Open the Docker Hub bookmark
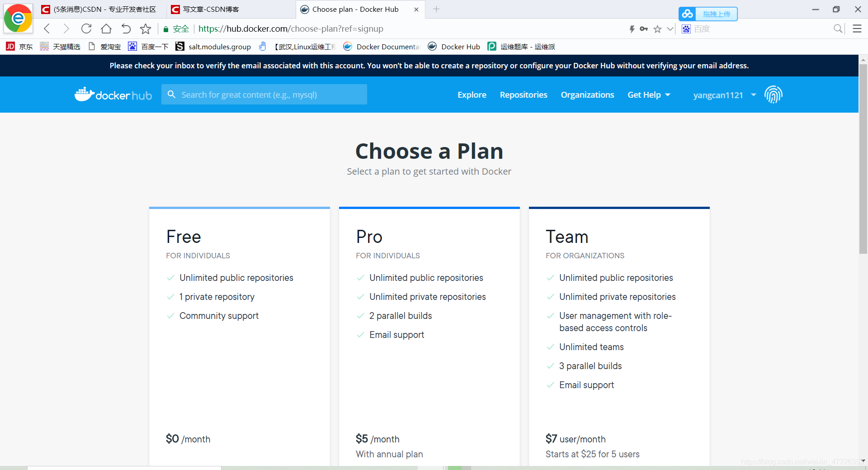This screenshot has width=868, height=470. coord(454,47)
